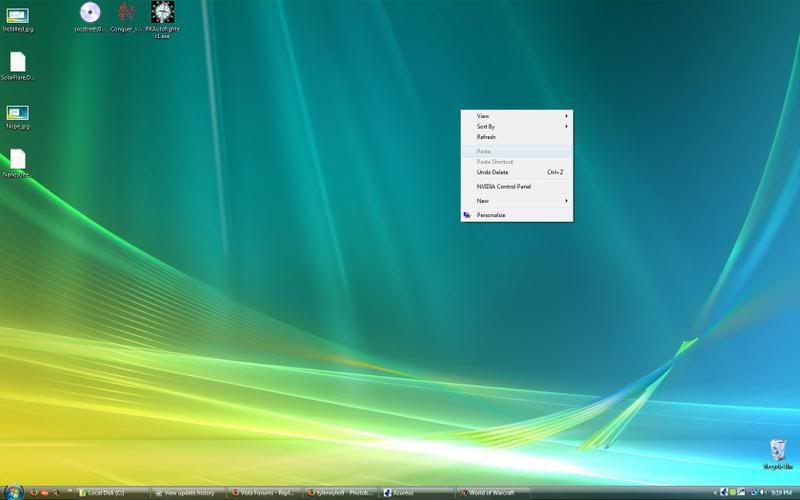The image size is (800, 500).
Task: Select the CD disc image desktop icon
Action: (x=90, y=17)
